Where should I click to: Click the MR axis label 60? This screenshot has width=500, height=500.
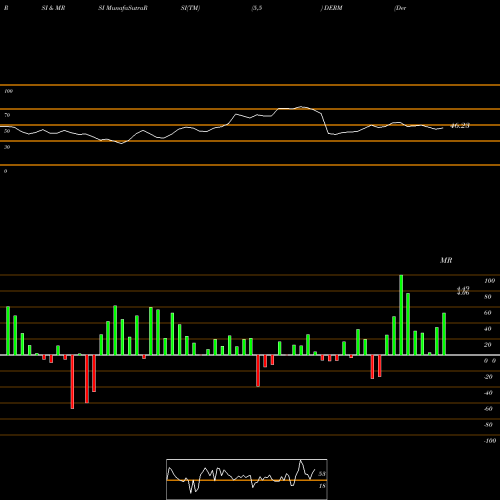pyautogui.click(x=488, y=313)
